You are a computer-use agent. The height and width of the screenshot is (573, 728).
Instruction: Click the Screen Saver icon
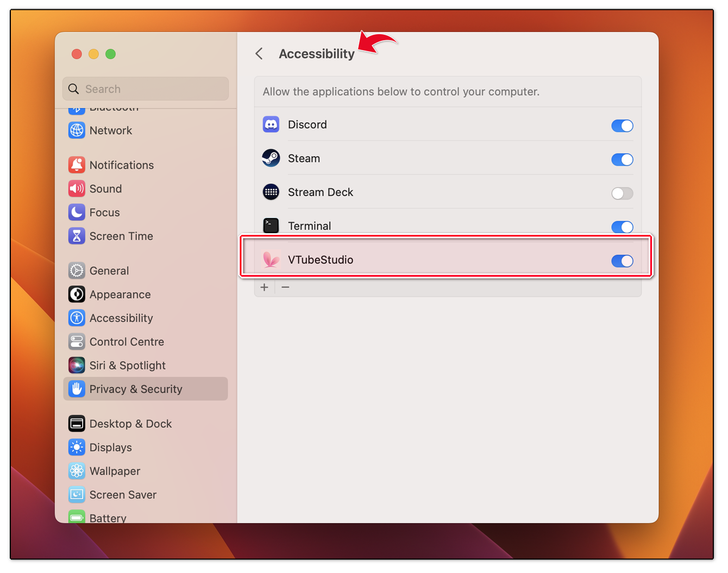77,495
